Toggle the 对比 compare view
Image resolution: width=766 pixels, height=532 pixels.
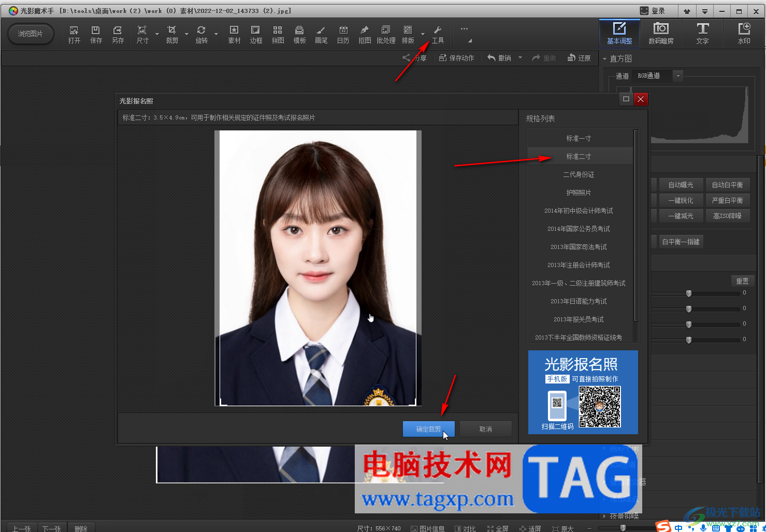(x=465, y=528)
